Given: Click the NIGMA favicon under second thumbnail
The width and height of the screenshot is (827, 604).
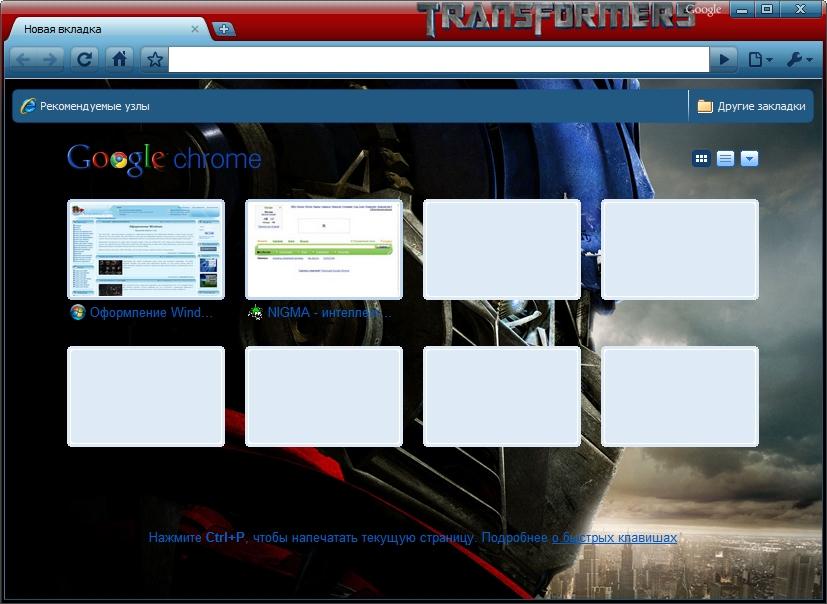Looking at the screenshot, I should point(255,312).
